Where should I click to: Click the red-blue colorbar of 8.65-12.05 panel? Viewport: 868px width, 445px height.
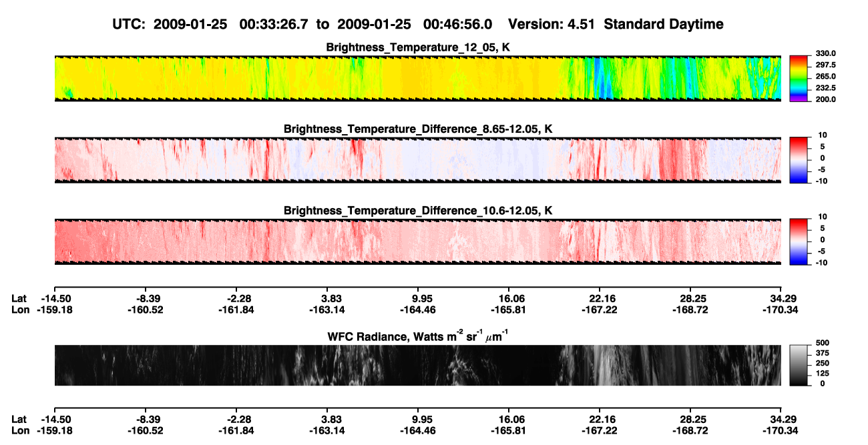[x=799, y=160]
